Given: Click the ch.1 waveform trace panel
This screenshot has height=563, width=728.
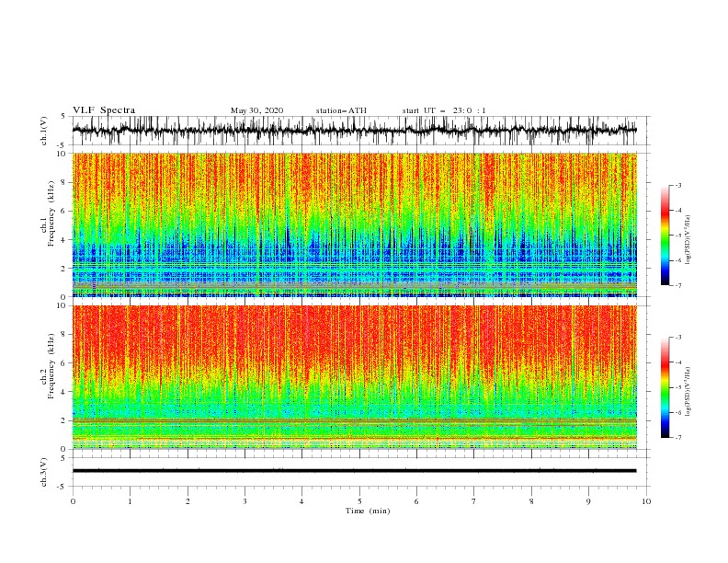Looking at the screenshot, I should pyautogui.click(x=360, y=131).
